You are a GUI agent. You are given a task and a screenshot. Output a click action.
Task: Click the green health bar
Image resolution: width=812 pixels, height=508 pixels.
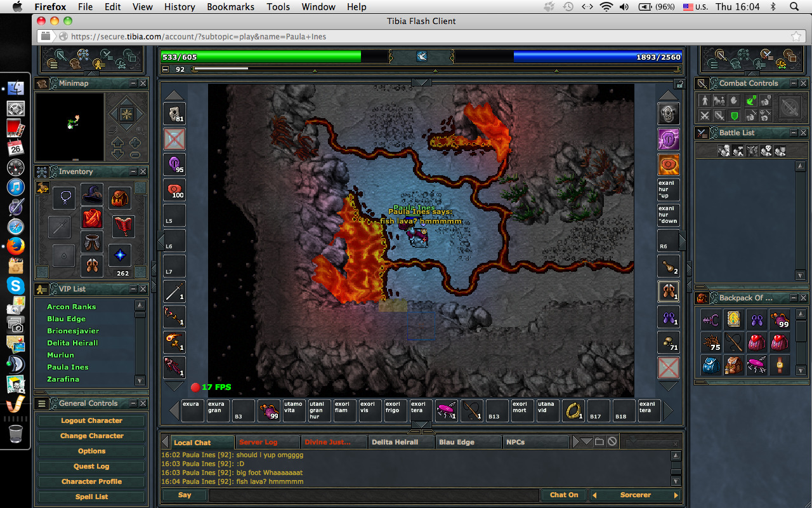click(261, 57)
